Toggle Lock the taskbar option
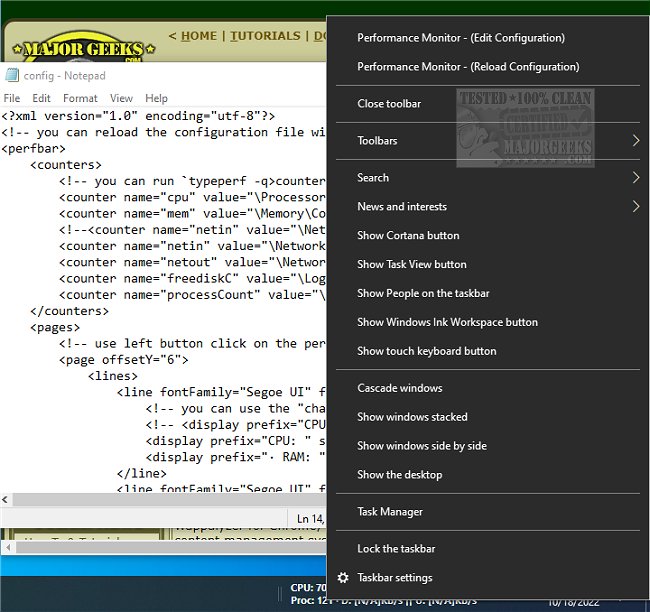This screenshot has height=612, width=650. coord(396,549)
